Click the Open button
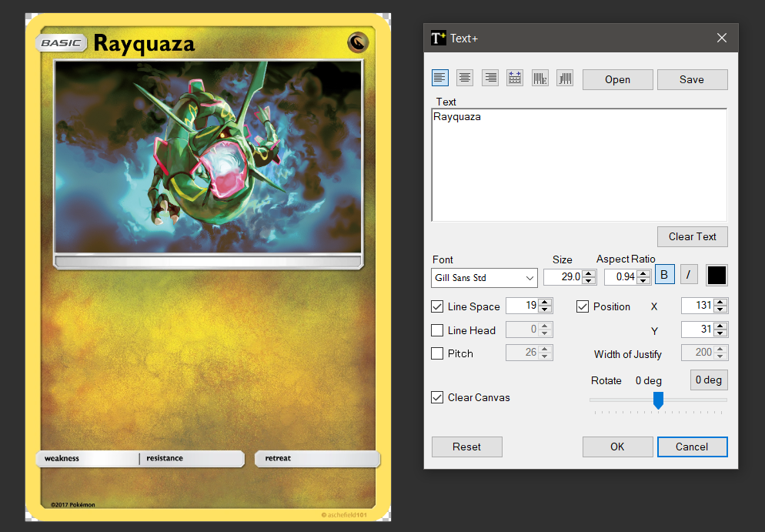 [x=618, y=79]
